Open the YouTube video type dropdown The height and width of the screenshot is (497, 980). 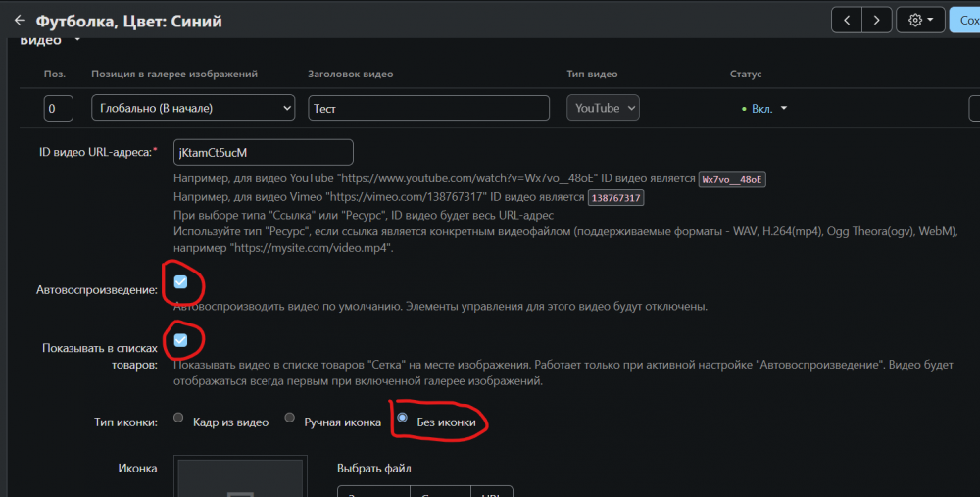pos(603,108)
